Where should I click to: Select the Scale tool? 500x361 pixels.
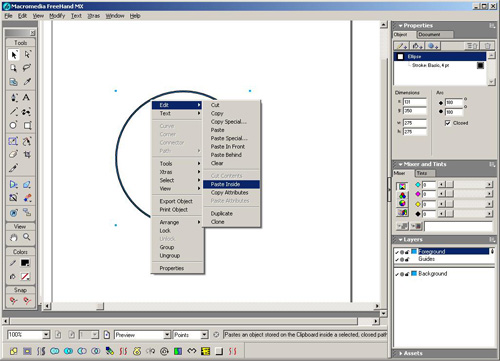pos(13,141)
